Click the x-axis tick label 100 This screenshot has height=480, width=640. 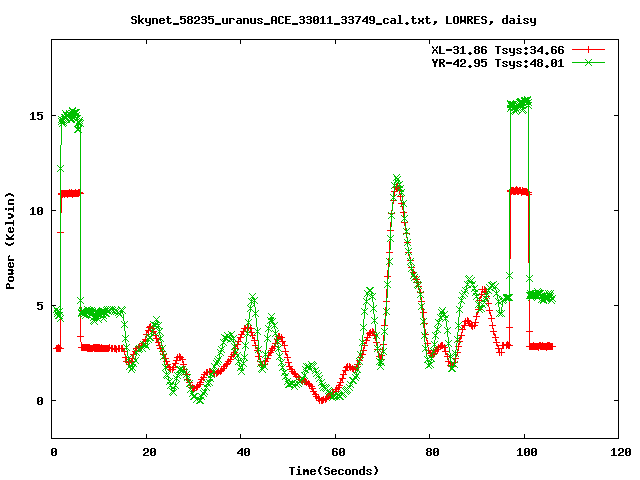(527, 452)
